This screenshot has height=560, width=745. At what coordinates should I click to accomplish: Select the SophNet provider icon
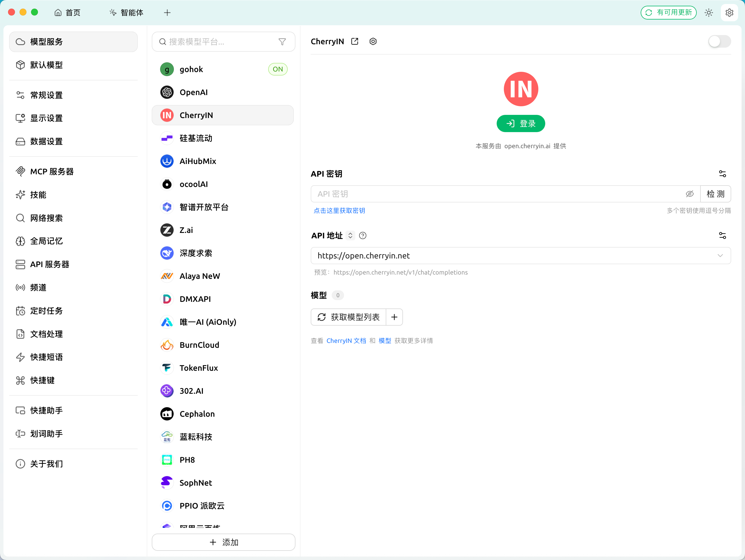(167, 483)
